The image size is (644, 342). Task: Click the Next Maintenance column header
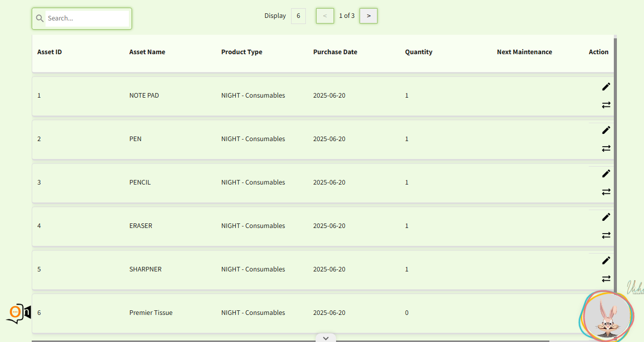click(524, 52)
